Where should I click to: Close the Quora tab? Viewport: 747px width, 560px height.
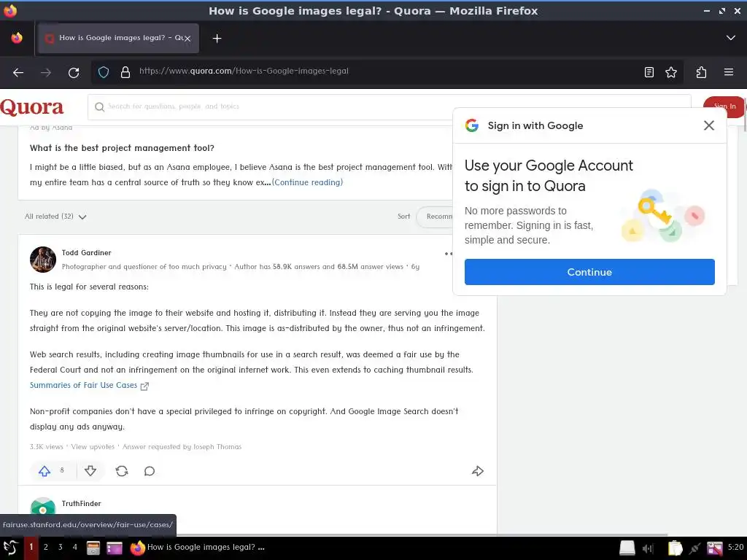[187, 38]
